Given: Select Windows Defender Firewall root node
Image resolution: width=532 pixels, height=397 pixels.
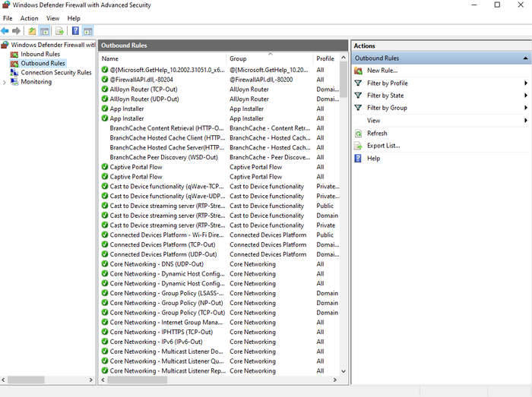Looking at the screenshot, I should 53,45.
